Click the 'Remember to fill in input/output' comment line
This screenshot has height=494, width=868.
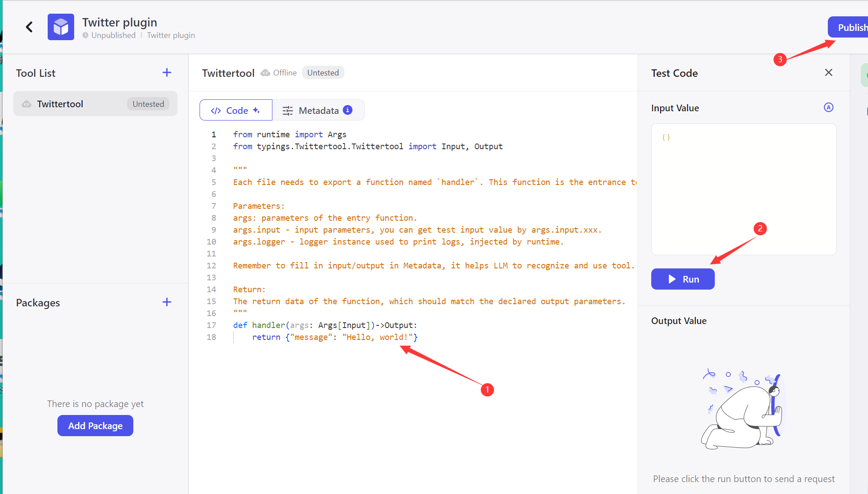point(434,266)
